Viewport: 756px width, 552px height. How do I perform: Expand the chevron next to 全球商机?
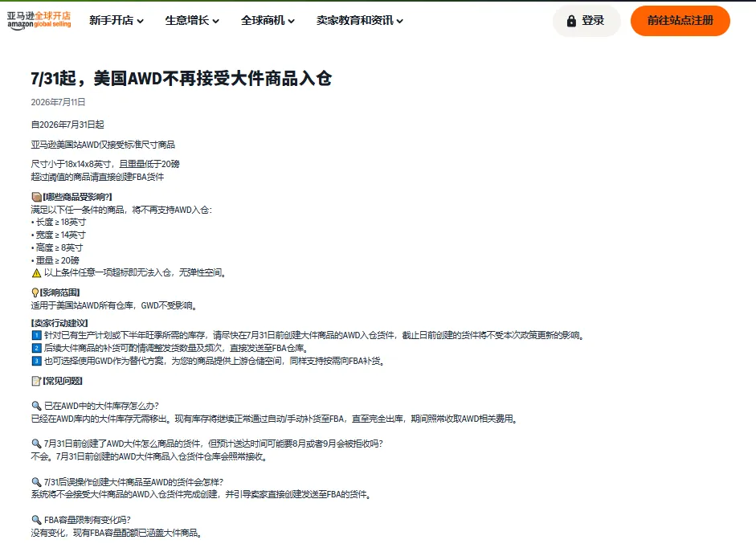tap(291, 21)
